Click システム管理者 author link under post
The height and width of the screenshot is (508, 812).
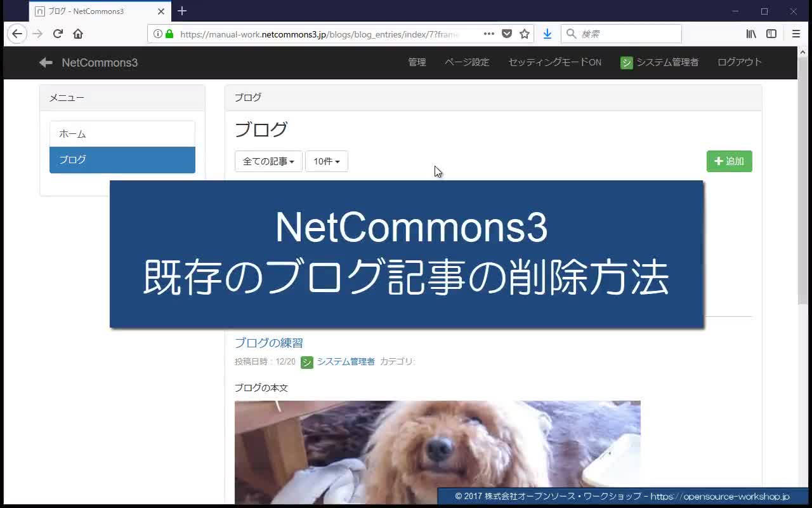tap(346, 361)
